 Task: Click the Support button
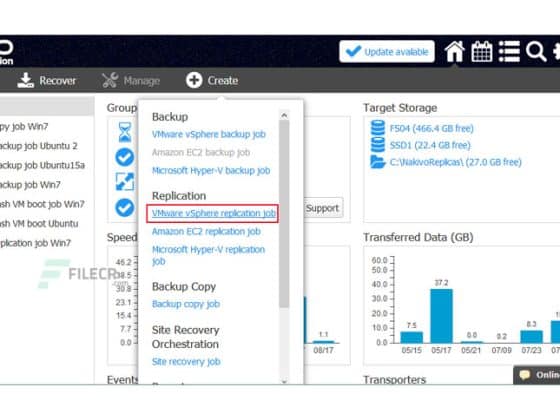pyautogui.click(x=323, y=208)
